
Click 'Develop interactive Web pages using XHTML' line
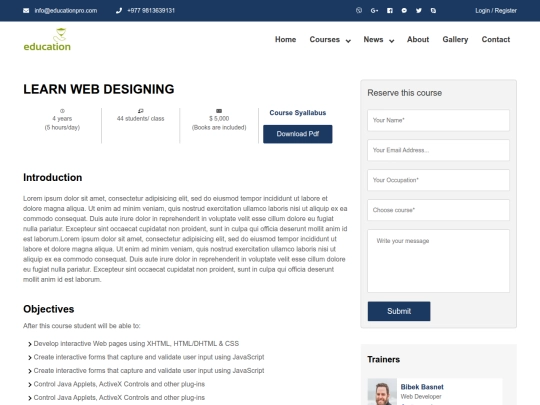click(136, 344)
